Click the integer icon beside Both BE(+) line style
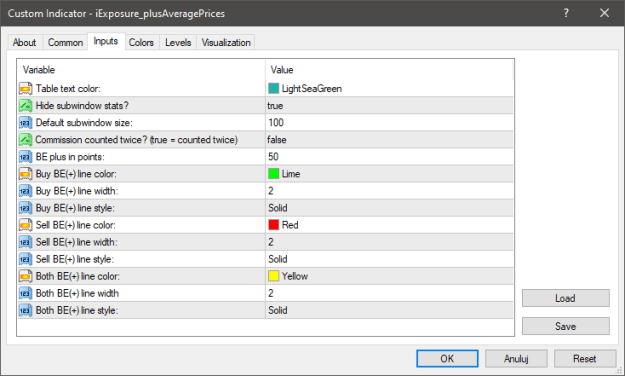 coord(25,310)
